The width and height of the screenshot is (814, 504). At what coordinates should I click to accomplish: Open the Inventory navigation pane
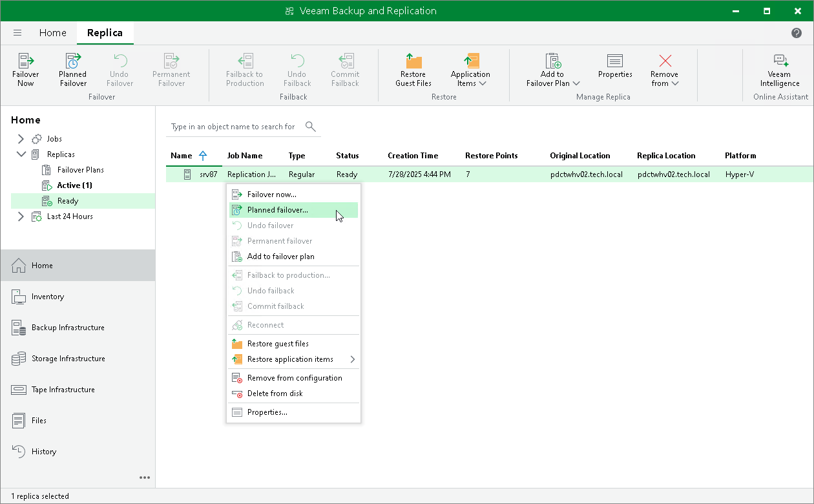78,297
